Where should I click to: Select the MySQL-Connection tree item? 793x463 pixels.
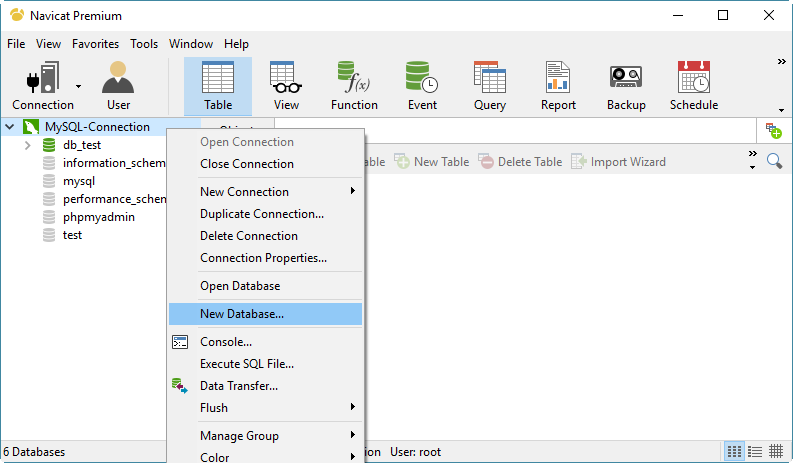point(97,127)
